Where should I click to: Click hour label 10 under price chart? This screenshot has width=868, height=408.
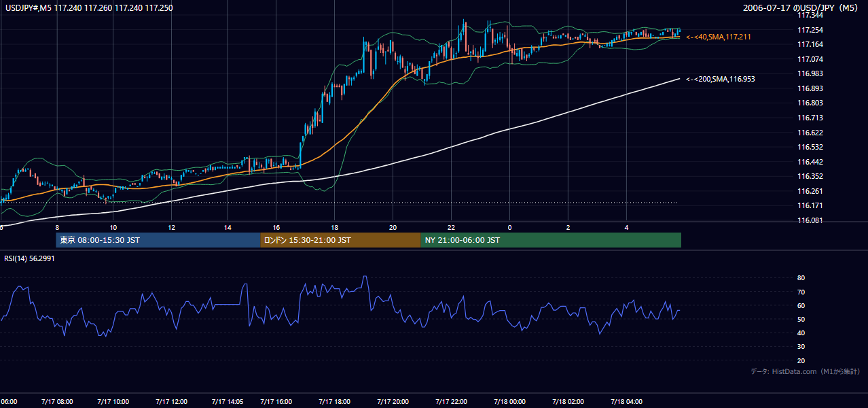click(x=113, y=227)
